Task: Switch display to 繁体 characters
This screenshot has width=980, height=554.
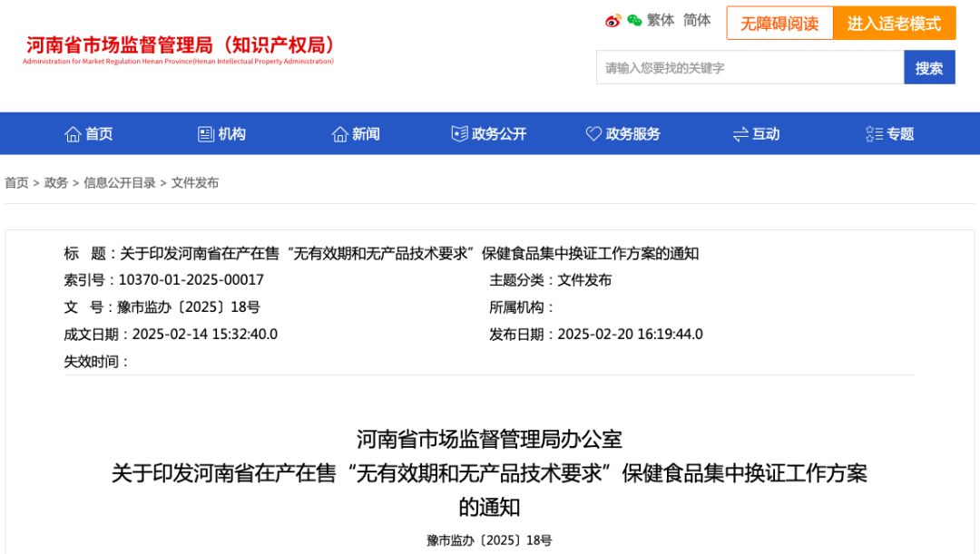Action: [660, 20]
